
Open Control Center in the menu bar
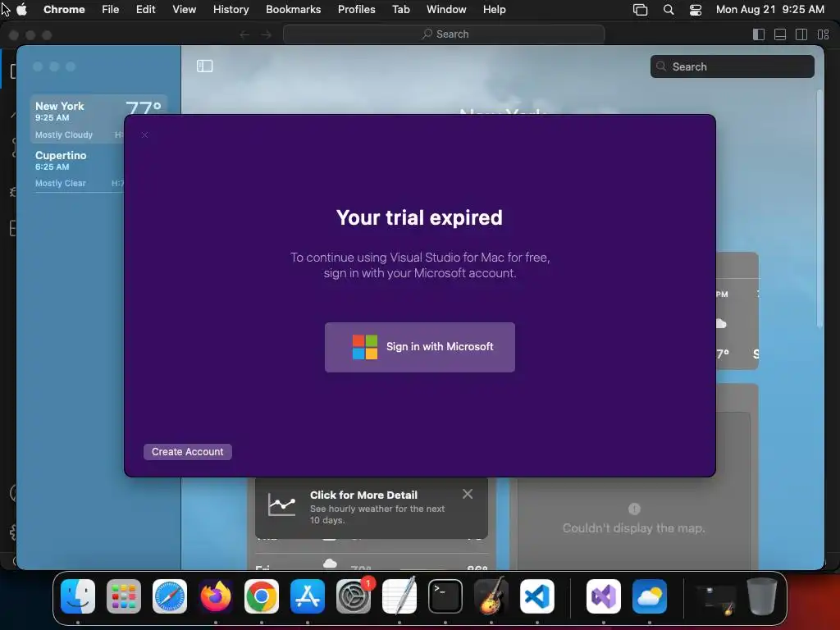[696, 10]
